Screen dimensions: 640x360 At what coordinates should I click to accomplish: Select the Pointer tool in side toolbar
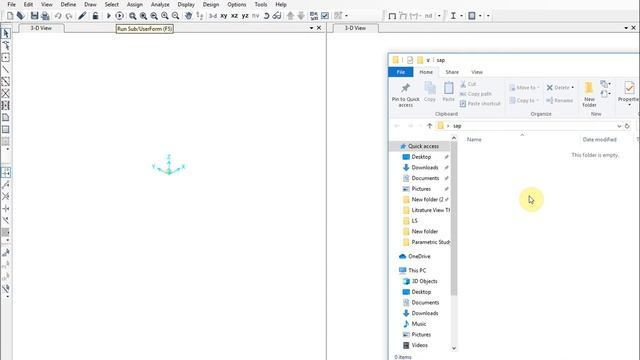pyautogui.click(x=6, y=33)
